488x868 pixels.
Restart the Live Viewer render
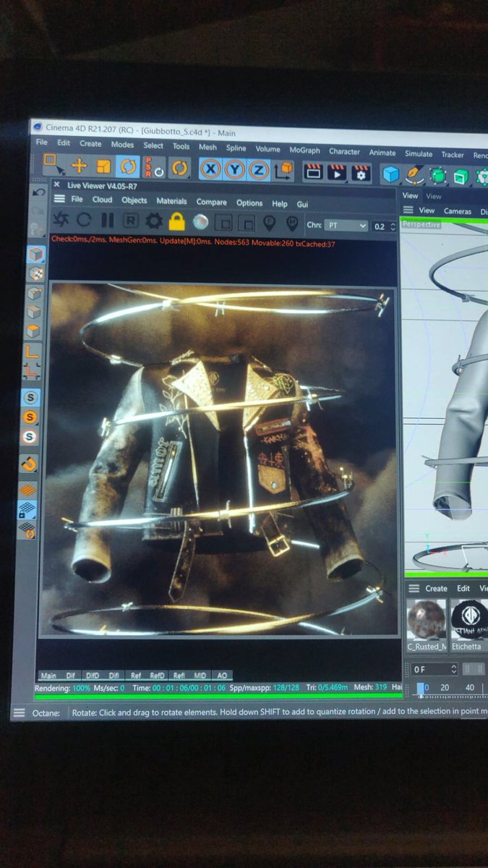click(85, 220)
